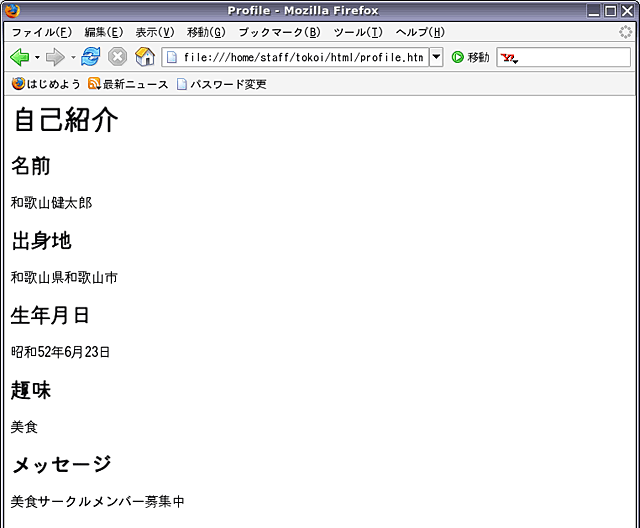Click the 生年月日 heading
This screenshot has width=640, height=528.
pyautogui.click(x=50, y=315)
